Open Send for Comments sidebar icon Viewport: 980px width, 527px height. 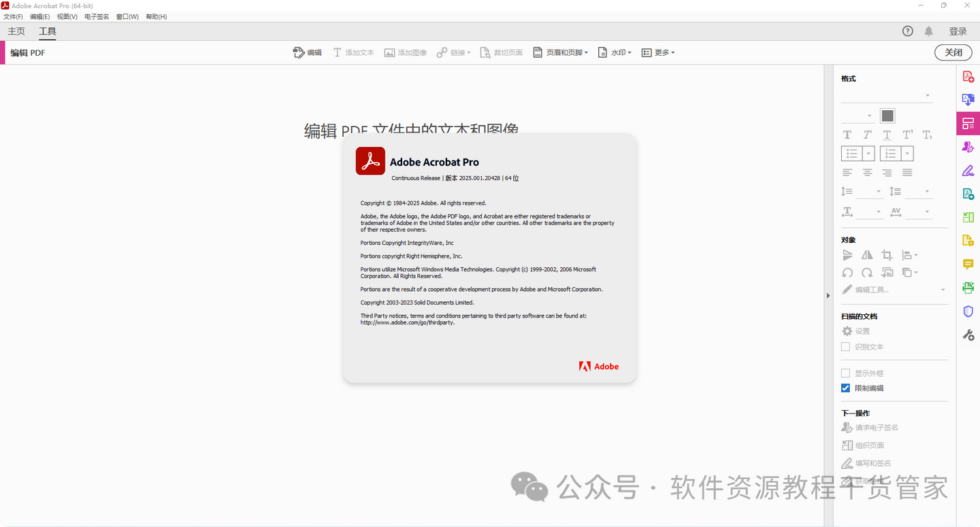click(968, 240)
